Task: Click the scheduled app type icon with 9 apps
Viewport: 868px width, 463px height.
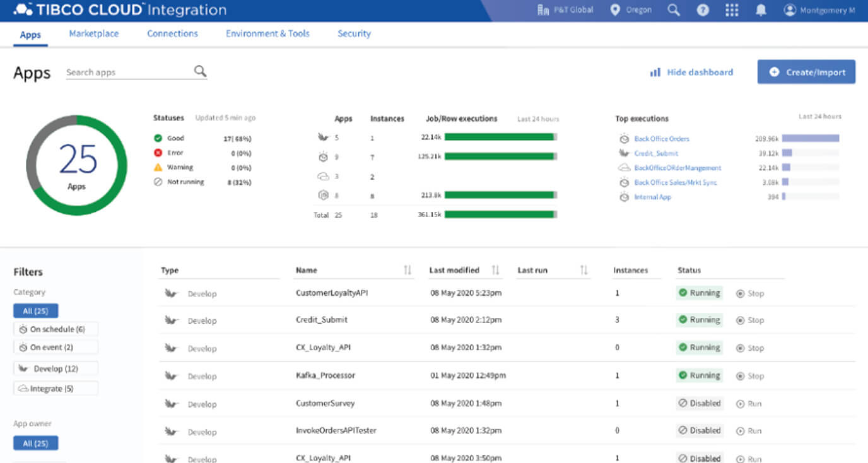Action: click(x=323, y=156)
